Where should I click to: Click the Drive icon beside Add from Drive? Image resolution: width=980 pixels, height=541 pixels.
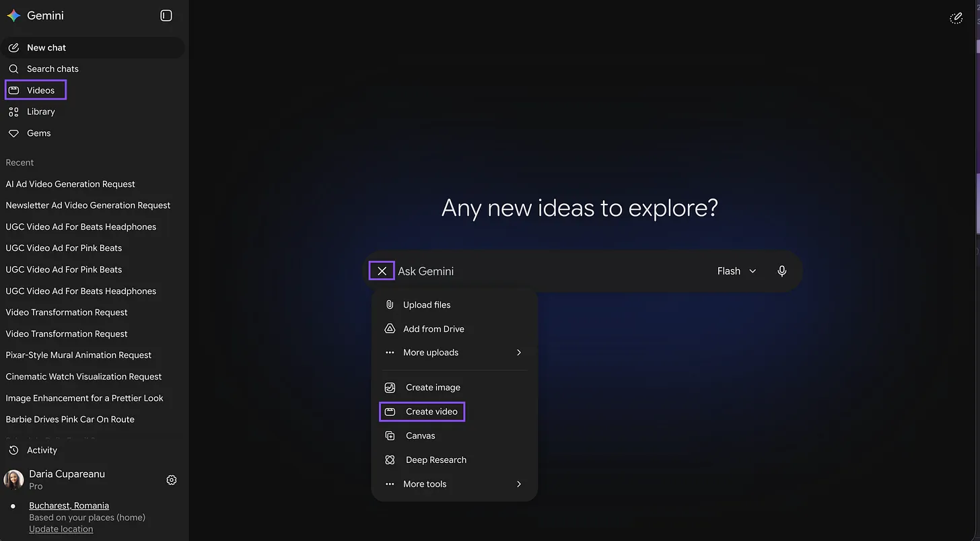click(x=390, y=329)
